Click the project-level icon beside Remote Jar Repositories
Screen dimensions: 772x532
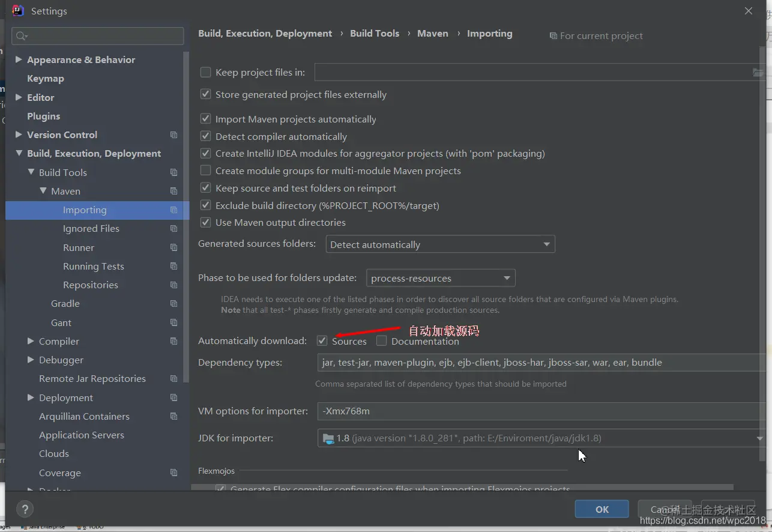(x=173, y=379)
